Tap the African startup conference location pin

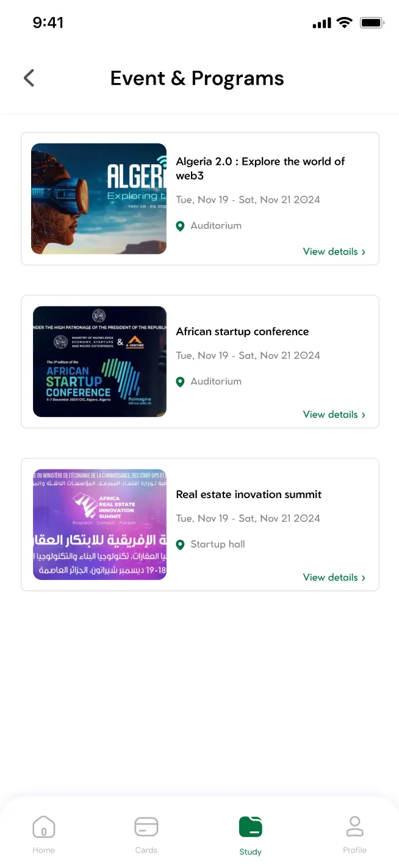(180, 382)
